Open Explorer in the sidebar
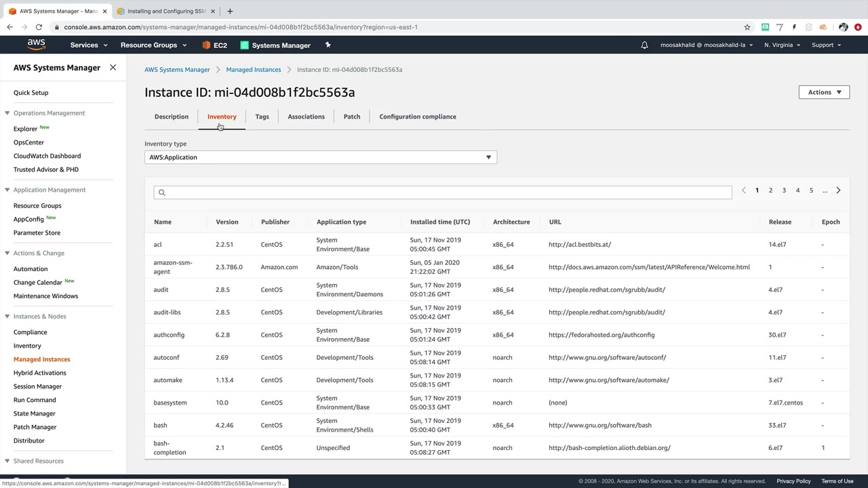Screen dimensions: 868x488 (25, 129)
